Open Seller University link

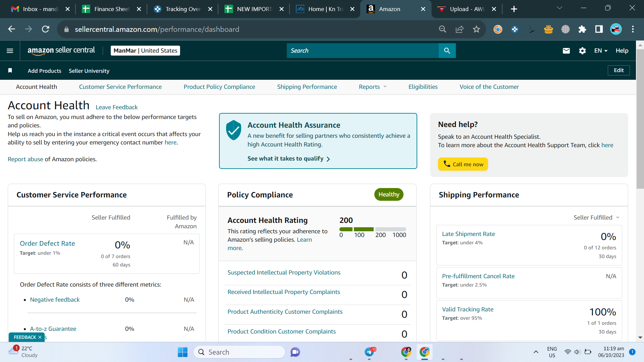tap(89, 71)
